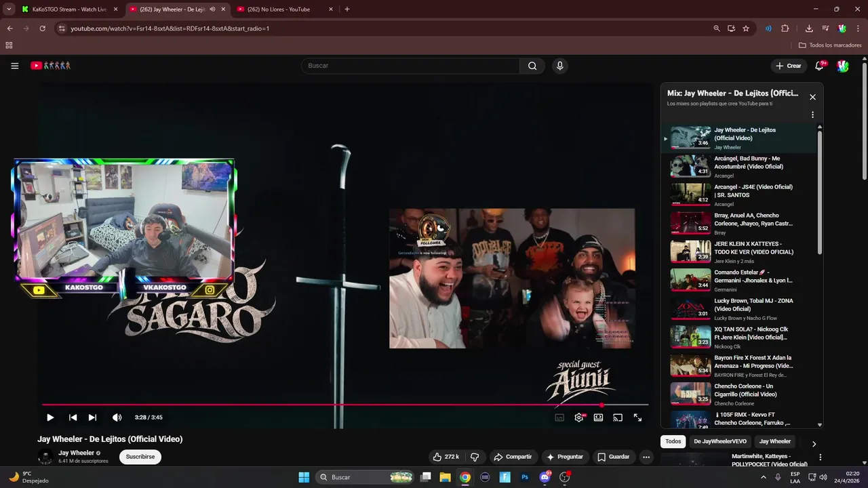
Task: Open Todos los marcadores bookmarks folder
Action: point(830,45)
